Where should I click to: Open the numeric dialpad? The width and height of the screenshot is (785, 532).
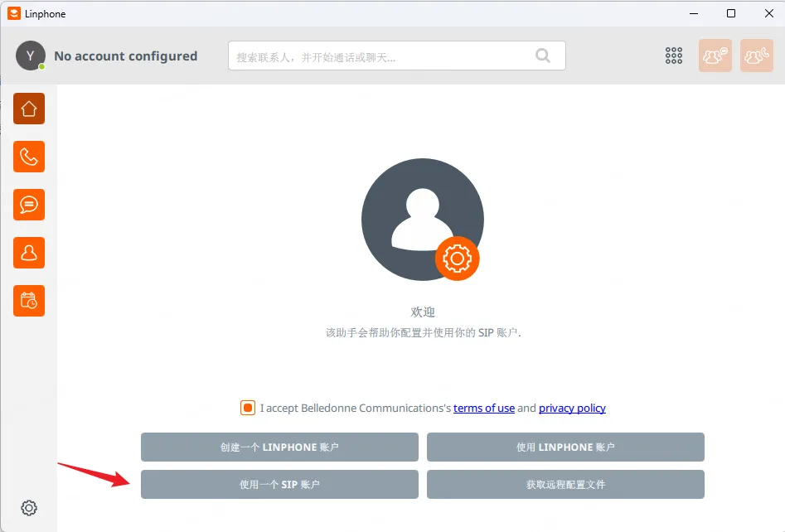pos(673,55)
